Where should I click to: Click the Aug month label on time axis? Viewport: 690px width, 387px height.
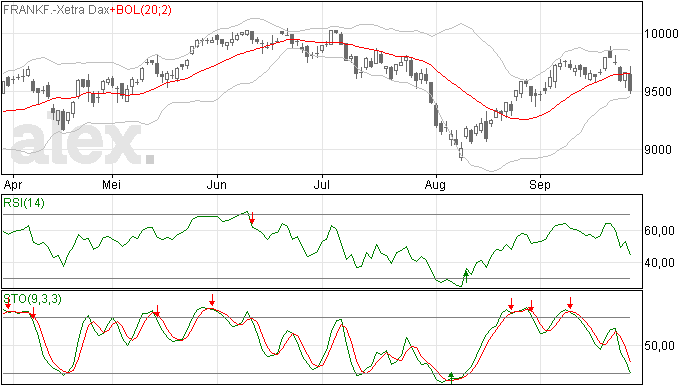pos(435,185)
